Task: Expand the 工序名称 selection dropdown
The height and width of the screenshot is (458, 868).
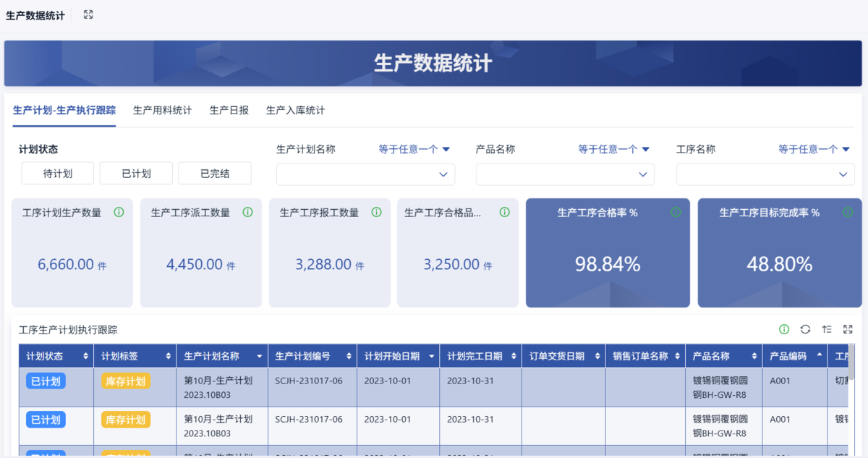Action: (x=765, y=174)
